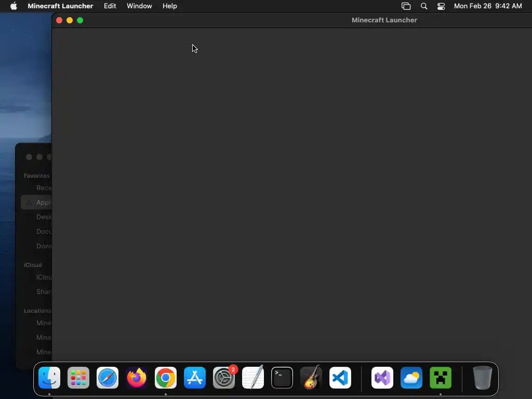Click the iCloud heading in Finder

pyautogui.click(x=33, y=265)
